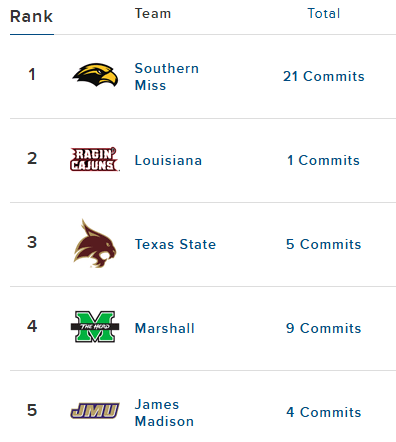View James Madison 4 Commits
Screen dimensions: 396x442
[324, 412]
